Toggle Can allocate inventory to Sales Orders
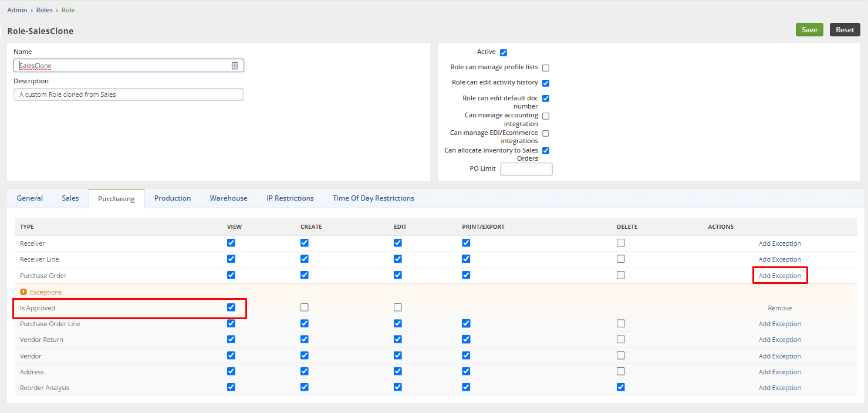Image resolution: width=868 pixels, height=413 pixels. (546, 150)
